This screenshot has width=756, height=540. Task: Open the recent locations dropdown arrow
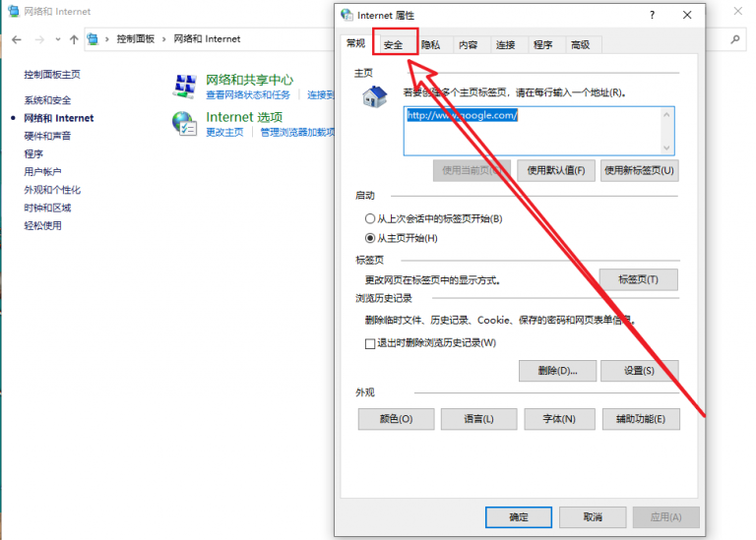(57, 39)
